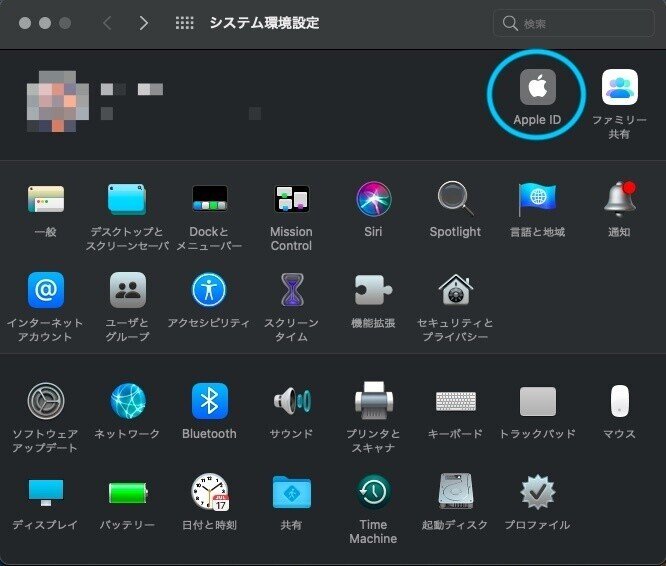Click the forward navigation arrow
Viewport: 666px width, 566px height.
coord(144,23)
